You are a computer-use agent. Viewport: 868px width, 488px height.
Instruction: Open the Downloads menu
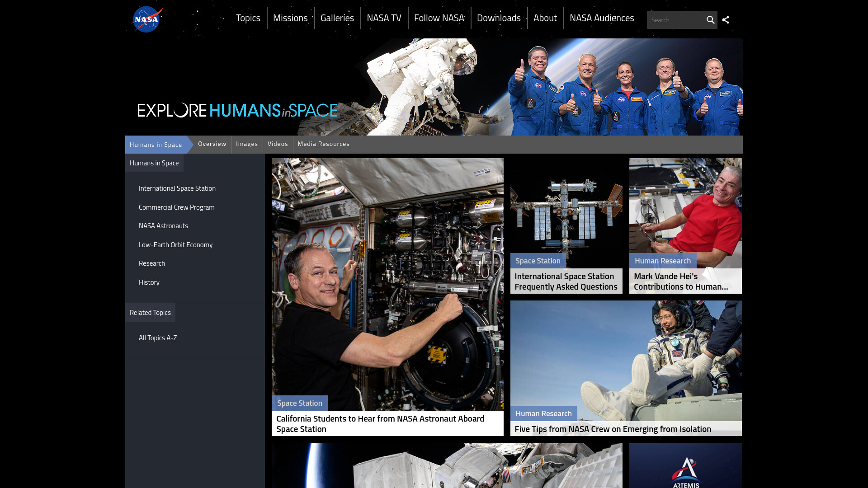click(499, 18)
